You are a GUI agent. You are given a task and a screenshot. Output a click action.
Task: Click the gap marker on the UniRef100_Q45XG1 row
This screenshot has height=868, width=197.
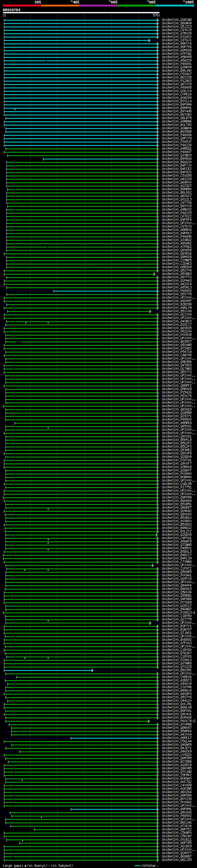coord(48,428)
